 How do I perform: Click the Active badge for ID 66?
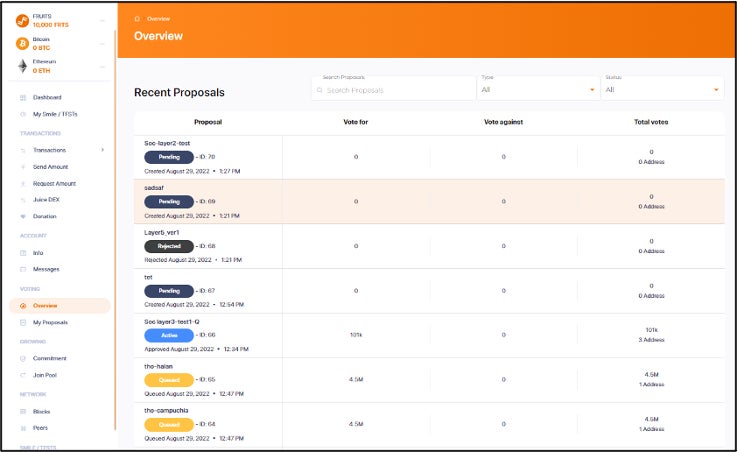pyautogui.click(x=169, y=335)
